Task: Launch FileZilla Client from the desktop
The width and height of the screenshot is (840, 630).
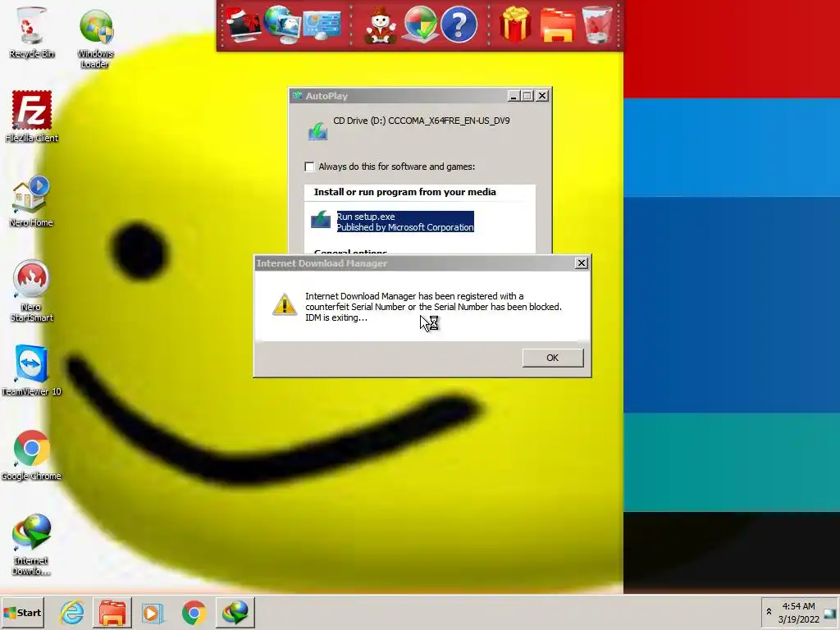Action: point(32,116)
